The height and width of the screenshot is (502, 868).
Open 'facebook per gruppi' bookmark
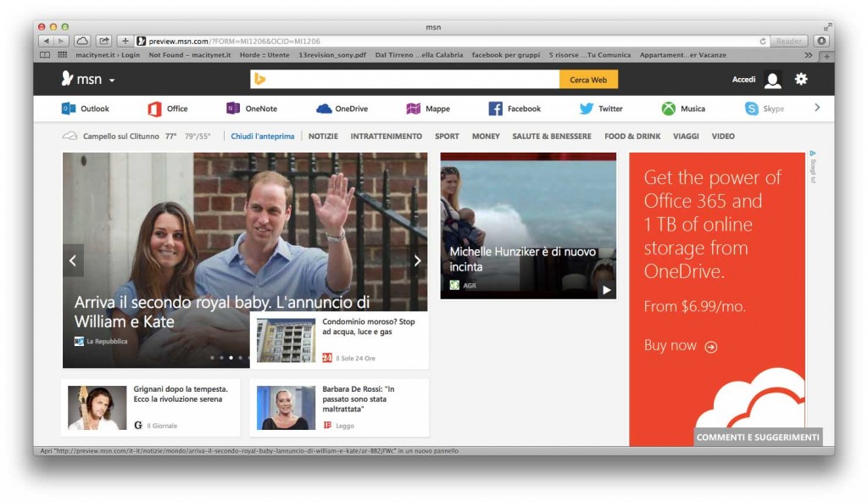click(506, 55)
